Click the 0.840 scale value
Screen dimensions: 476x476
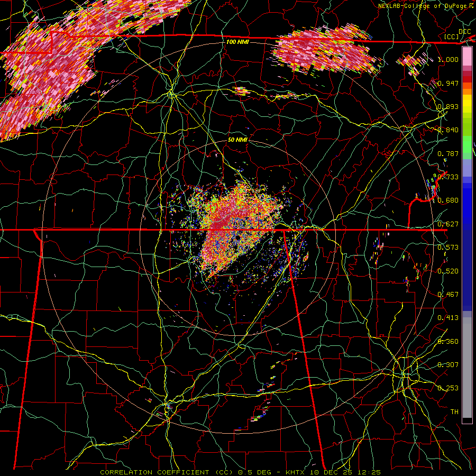448,130
